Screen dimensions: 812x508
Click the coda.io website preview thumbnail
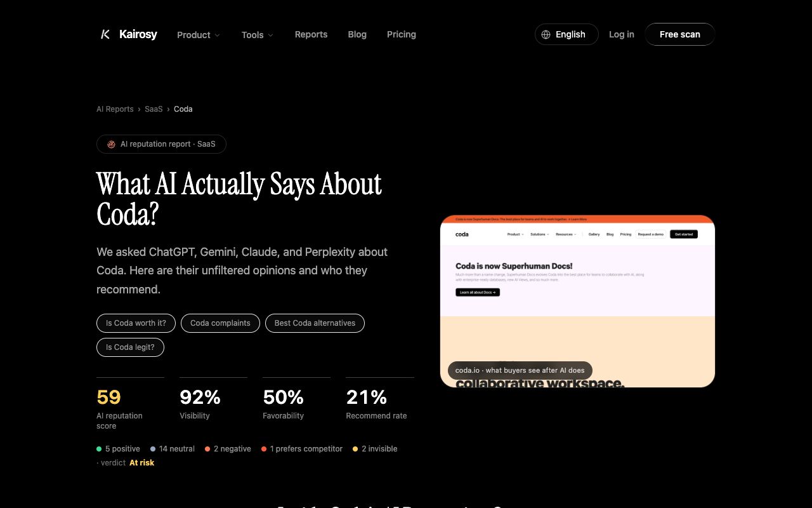(x=577, y=301)
